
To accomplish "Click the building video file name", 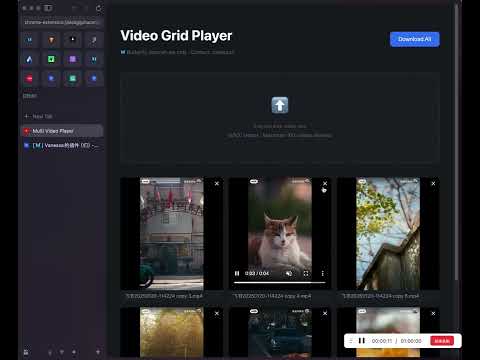I will (164, 296).
